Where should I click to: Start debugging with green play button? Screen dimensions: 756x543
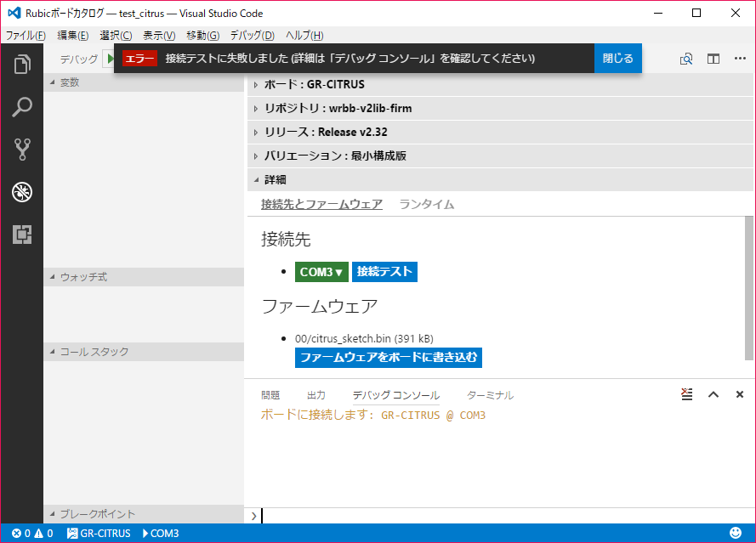(110, 59)
